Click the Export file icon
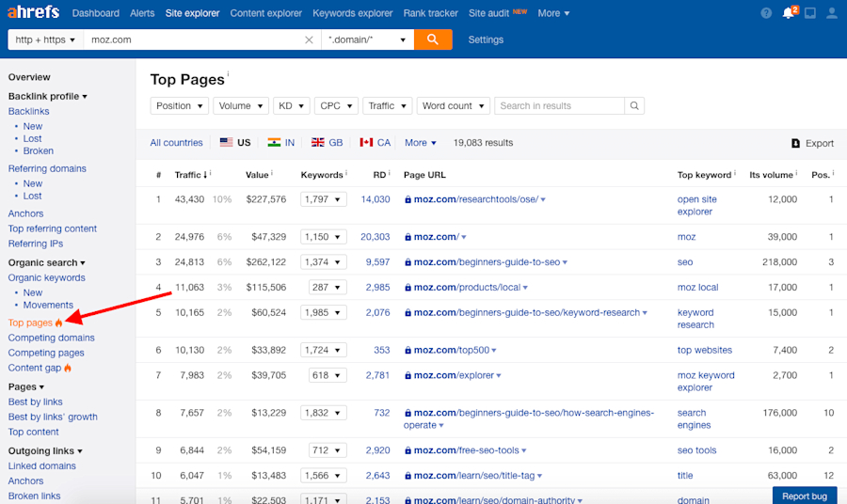The image size is (847, 504). (795, 143)
